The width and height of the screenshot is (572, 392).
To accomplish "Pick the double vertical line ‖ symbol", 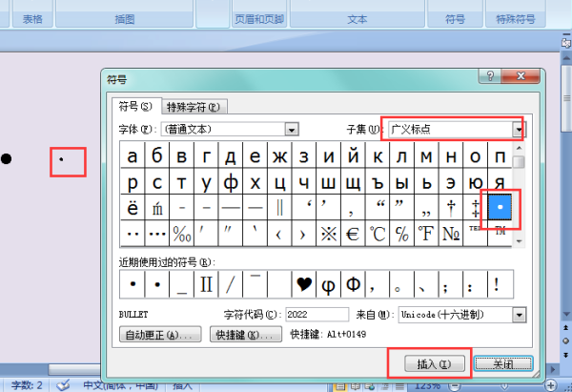I will pyautogui.click(x=279, y=207).
